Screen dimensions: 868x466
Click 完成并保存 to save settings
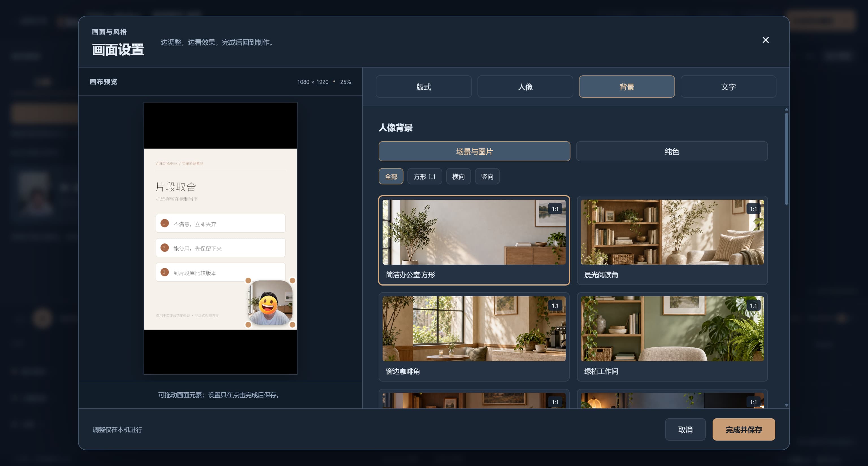pyautogui.click(x=744, y=430)
